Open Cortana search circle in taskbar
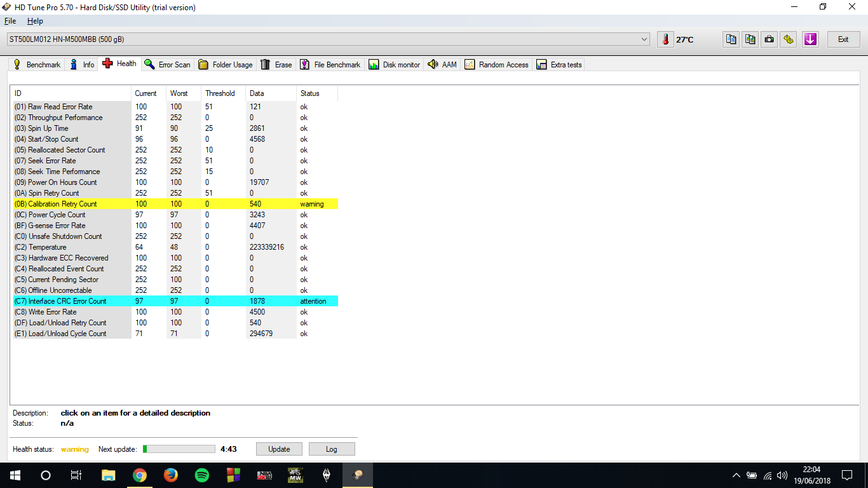 (x=46, y=475)
